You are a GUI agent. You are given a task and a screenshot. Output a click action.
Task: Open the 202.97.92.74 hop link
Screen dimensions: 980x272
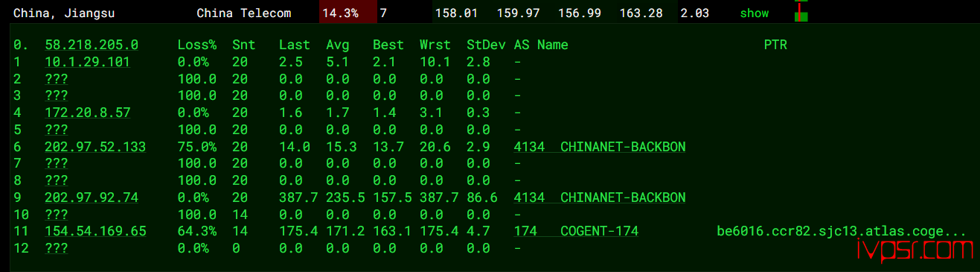[92, 197]
